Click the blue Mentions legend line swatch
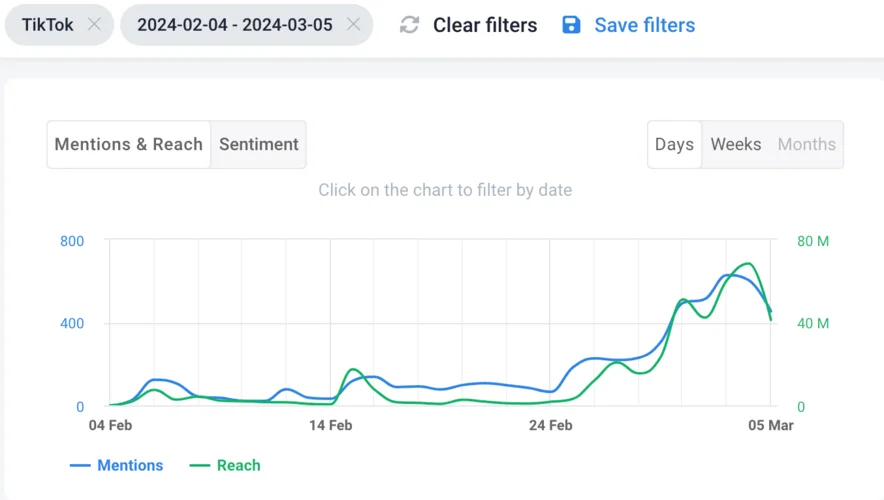The image size is (884, 500). click(x=80, y=466)
